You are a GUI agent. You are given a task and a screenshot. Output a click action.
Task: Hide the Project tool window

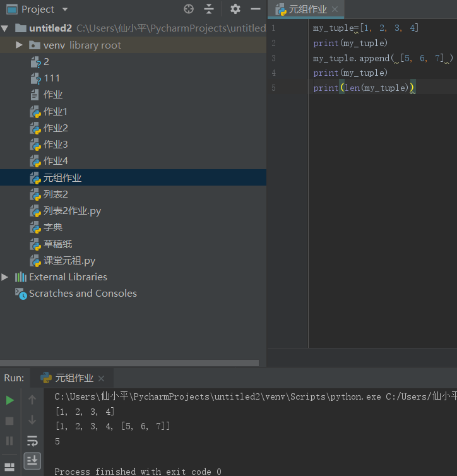coord(256,9)
